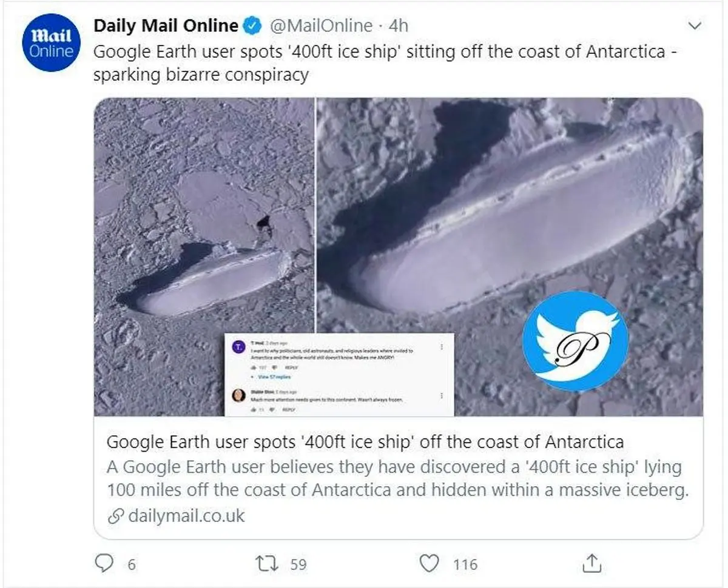
Task: Click the chain link icon beside dailymail.co.uk
Action: 115,516
